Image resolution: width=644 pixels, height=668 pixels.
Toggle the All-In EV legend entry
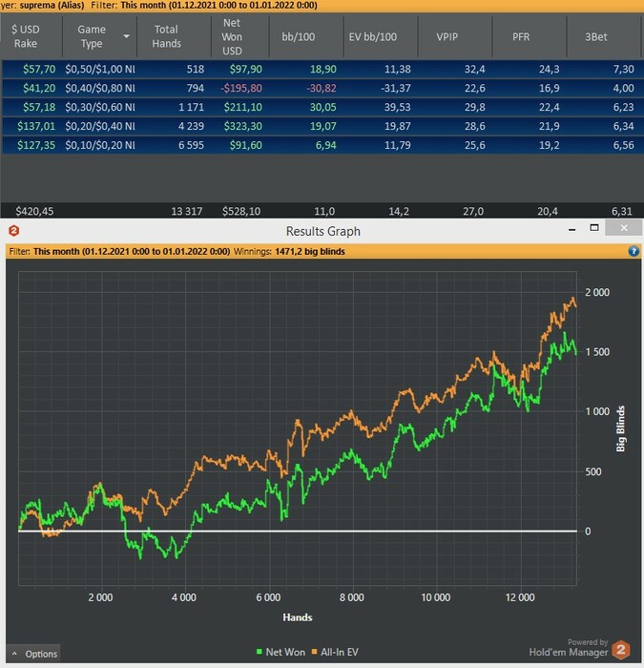click(335, 652)
